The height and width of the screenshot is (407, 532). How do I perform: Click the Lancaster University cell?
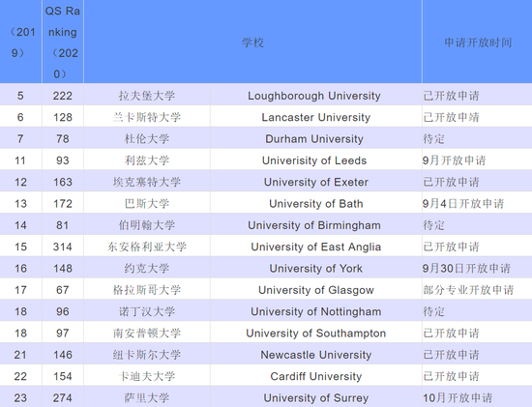point(315,117)
